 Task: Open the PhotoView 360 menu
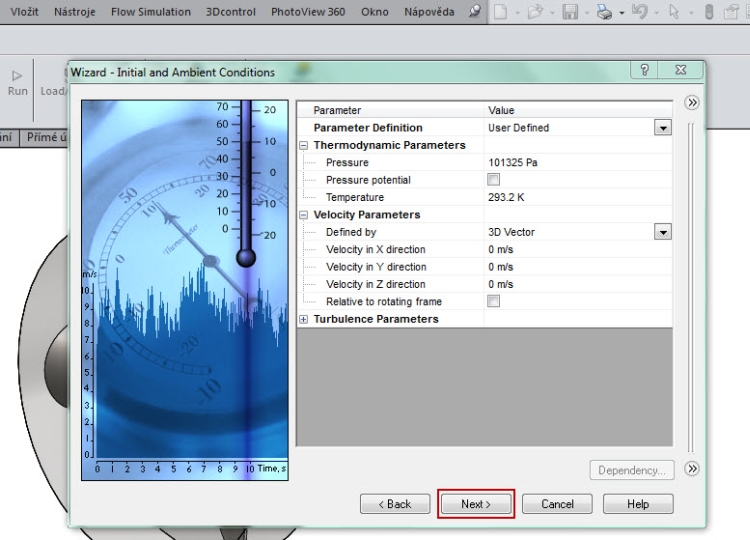308,11
